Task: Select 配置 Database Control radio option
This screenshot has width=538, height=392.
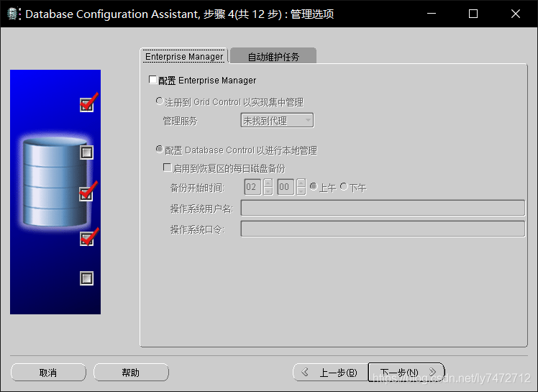Action: click(160, 150)
